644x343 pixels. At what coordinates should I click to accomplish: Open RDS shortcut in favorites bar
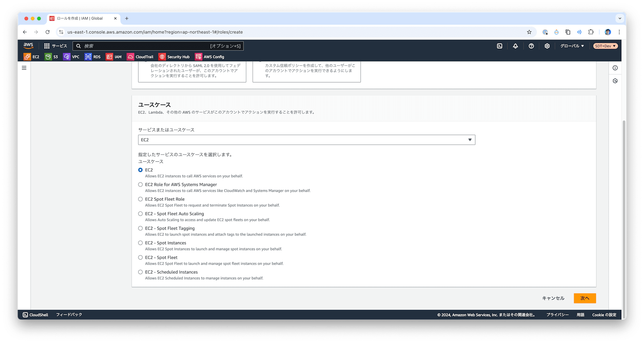[93, 57]
